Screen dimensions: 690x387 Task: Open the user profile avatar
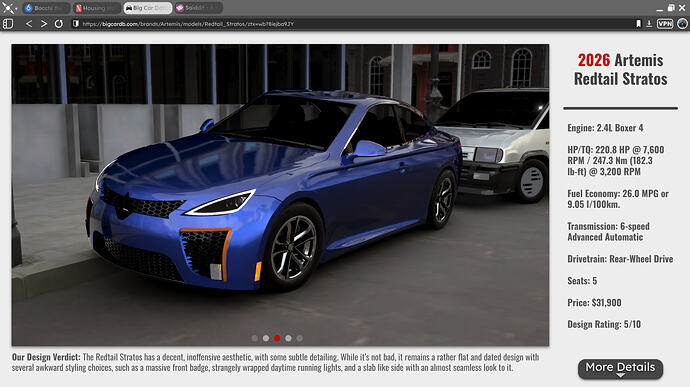click(x=683, y=24)
